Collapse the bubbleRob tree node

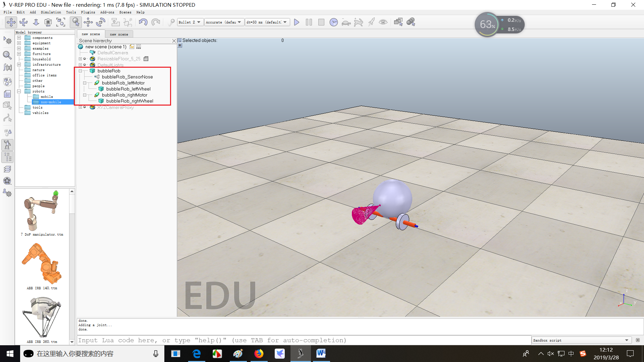pos(80,71)
